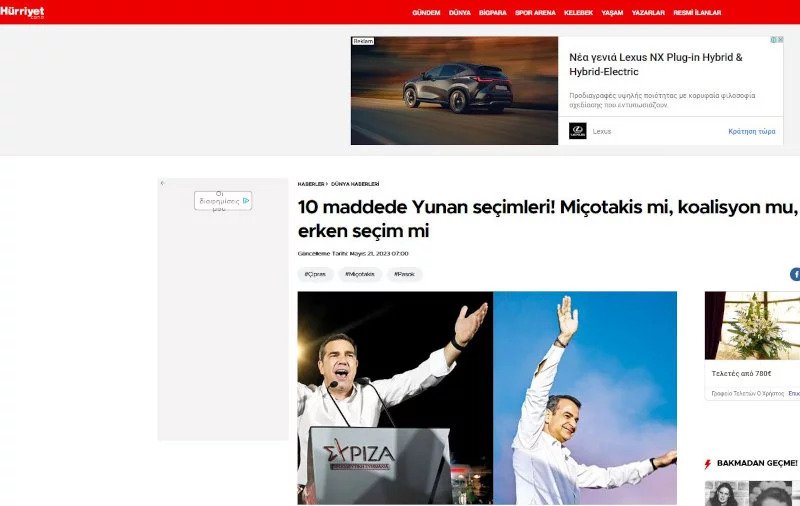Click the lightning bolt beside Bakmadan Geçme

click(708, 464)
